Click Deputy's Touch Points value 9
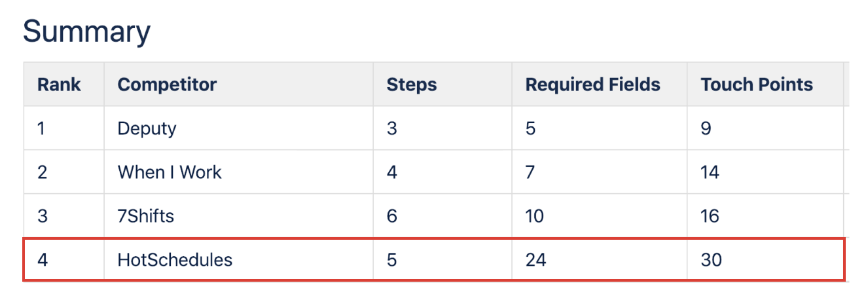 (706, 128)
